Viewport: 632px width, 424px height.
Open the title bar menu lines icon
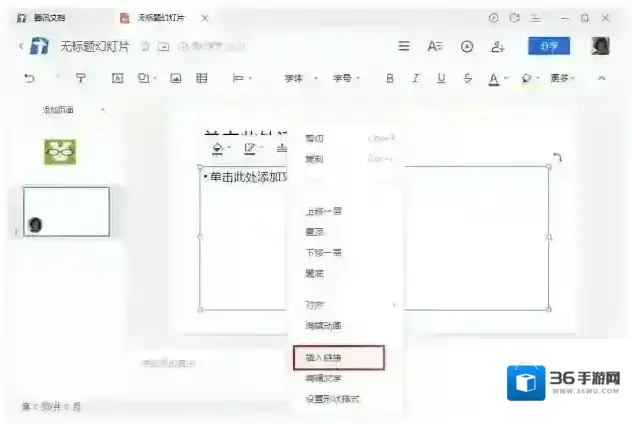(535, 18)
